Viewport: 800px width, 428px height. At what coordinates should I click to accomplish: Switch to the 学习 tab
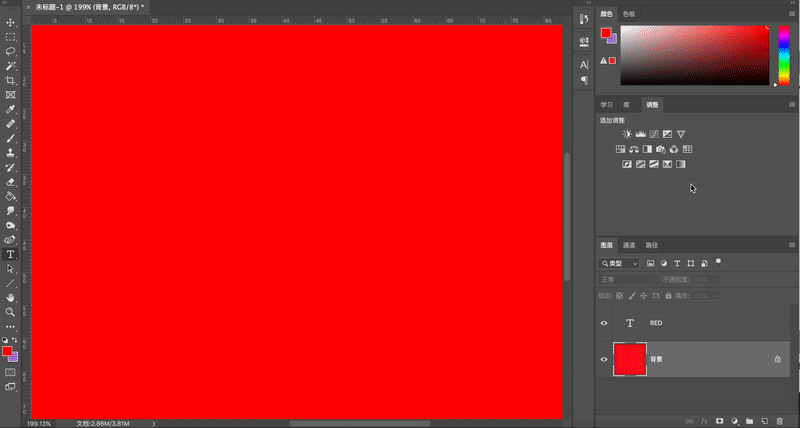[x=606, y=105]
